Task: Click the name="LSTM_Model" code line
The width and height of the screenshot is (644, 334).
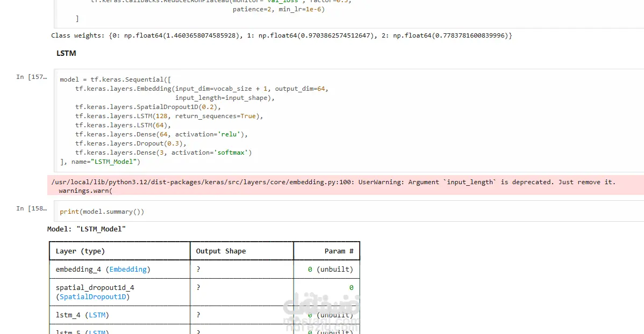Action: click(100, 162)
